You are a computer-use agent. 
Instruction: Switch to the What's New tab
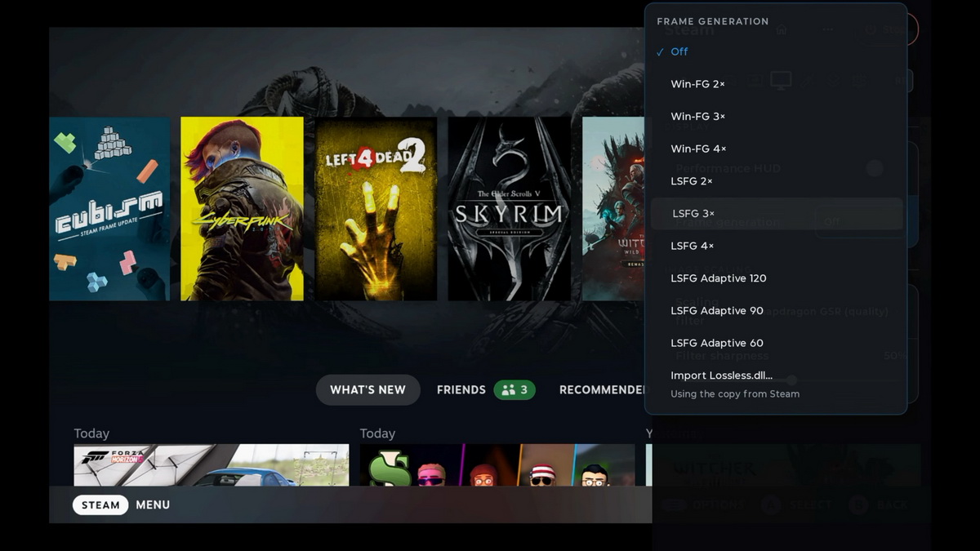[x=367, y=390]
